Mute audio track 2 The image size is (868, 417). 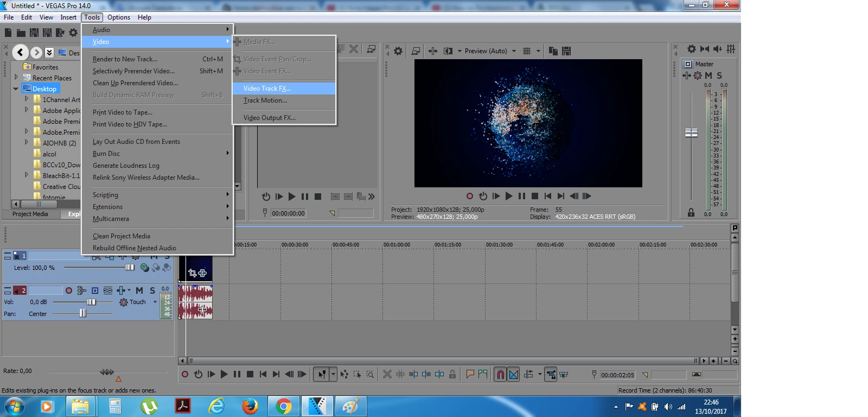click(x=139, y=290)
